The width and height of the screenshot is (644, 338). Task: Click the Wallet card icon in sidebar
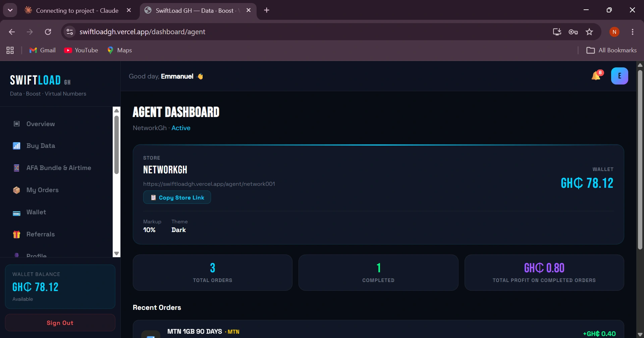(16, 213)
